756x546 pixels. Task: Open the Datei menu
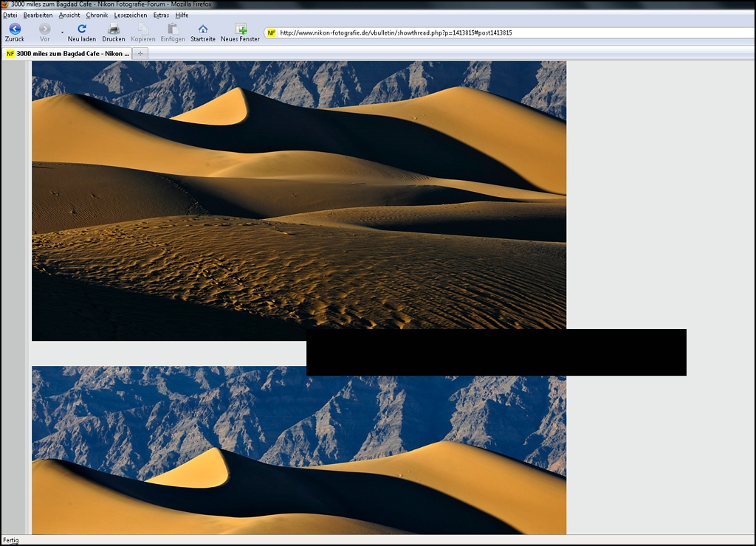coord(10,15)
